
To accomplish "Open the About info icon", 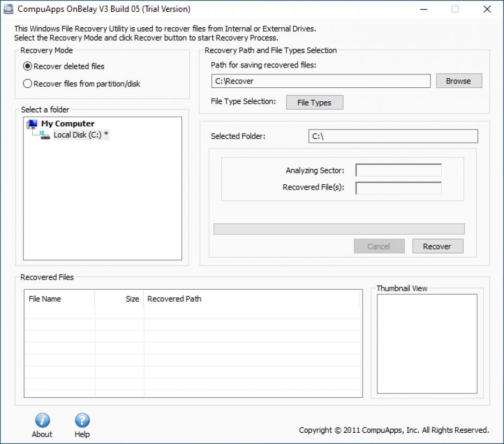I will [x=42, y=420].
